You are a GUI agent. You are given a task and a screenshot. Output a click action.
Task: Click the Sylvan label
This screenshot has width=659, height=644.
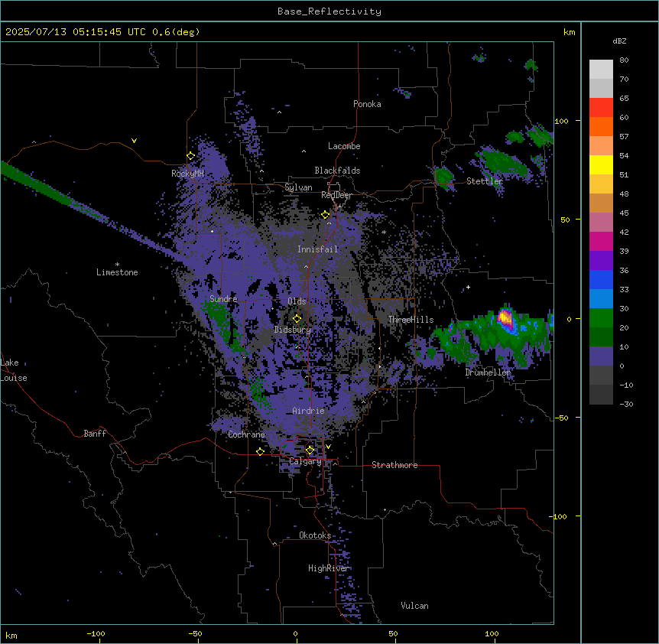point(298,187)
